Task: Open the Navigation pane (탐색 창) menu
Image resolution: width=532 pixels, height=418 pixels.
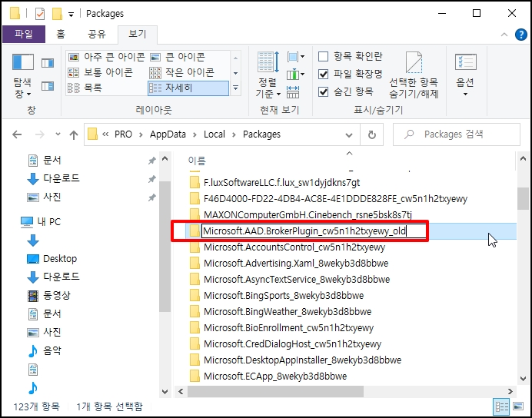Action: point(23,76)
